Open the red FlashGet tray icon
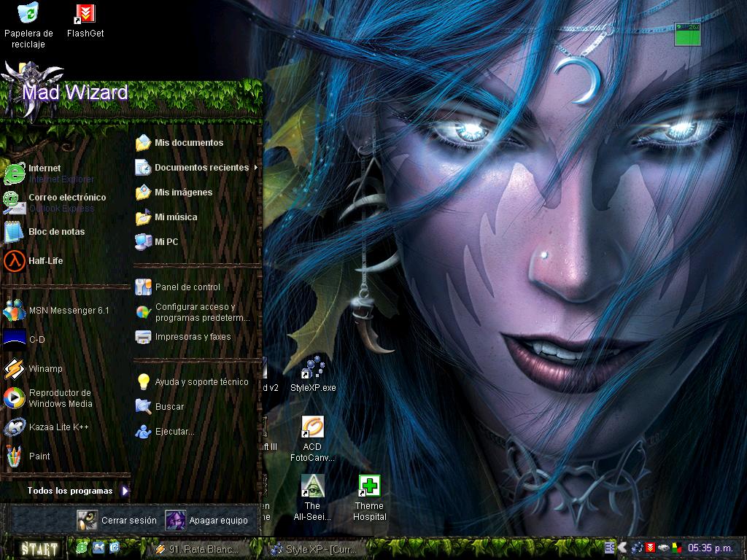747x560 pixels. click(650, 548)
